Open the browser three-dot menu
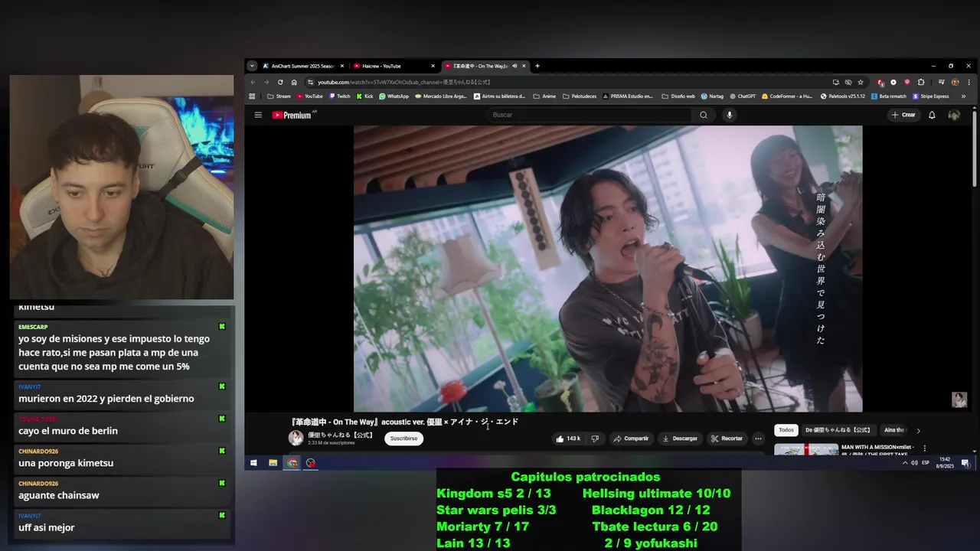The width and height of the screenshot is (980, 551). pos(969,82)
